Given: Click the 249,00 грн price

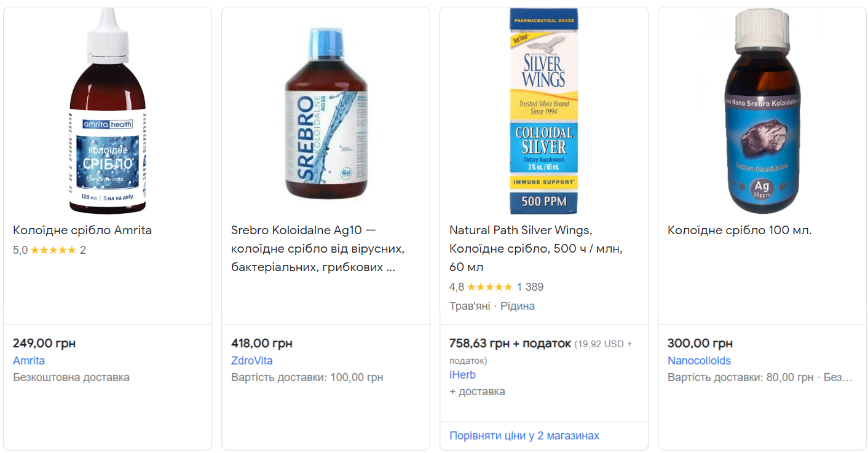Looking at the screenshot, I should pyautogui.click(x=44, y=344).
